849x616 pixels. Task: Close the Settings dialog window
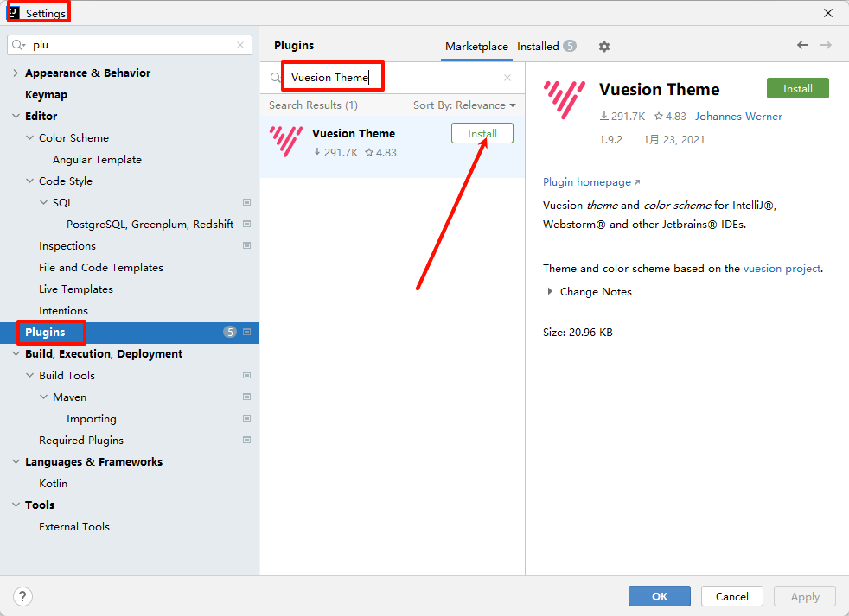click(828, 13)
